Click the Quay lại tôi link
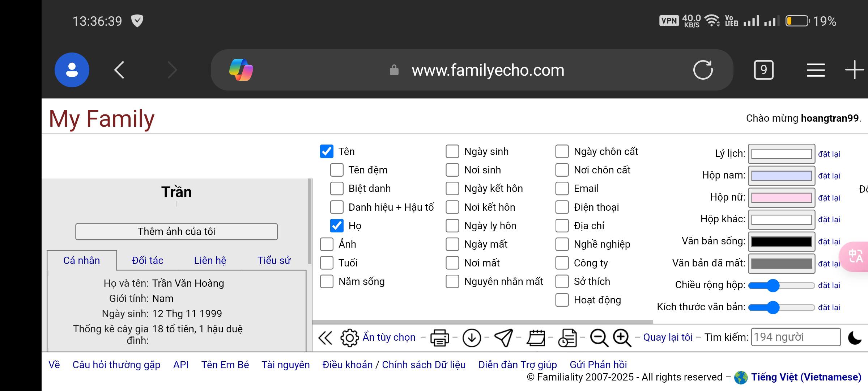This screenshot has height=391, width=868. click(x=668, y=337)
